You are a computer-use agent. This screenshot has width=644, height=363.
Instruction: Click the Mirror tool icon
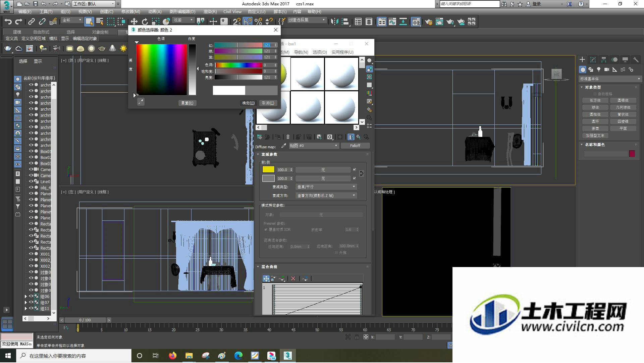click(334, 22)
